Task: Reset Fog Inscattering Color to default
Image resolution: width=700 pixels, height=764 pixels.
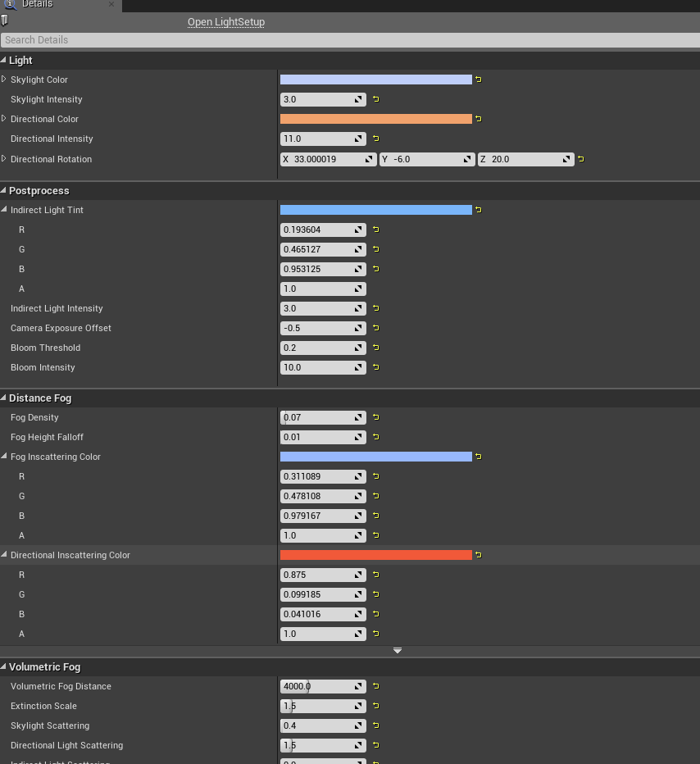Action: pyautogui.click(x=479, y=457)
